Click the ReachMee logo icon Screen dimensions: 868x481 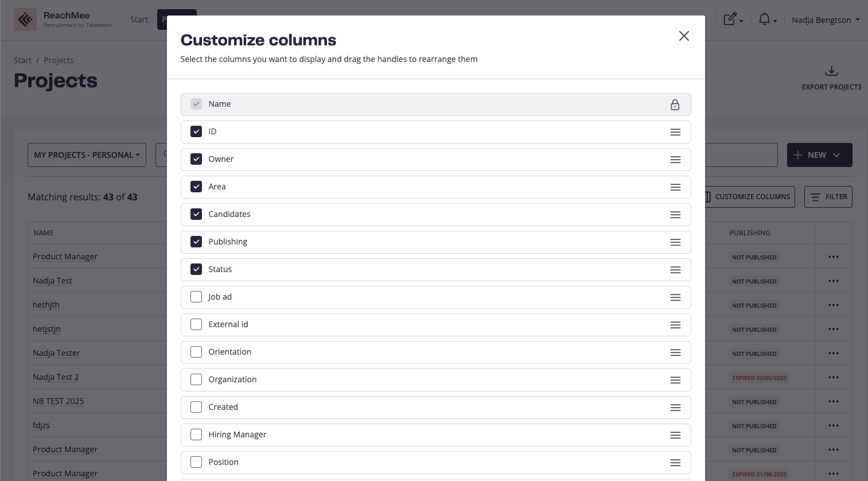(x=25, y=20)
